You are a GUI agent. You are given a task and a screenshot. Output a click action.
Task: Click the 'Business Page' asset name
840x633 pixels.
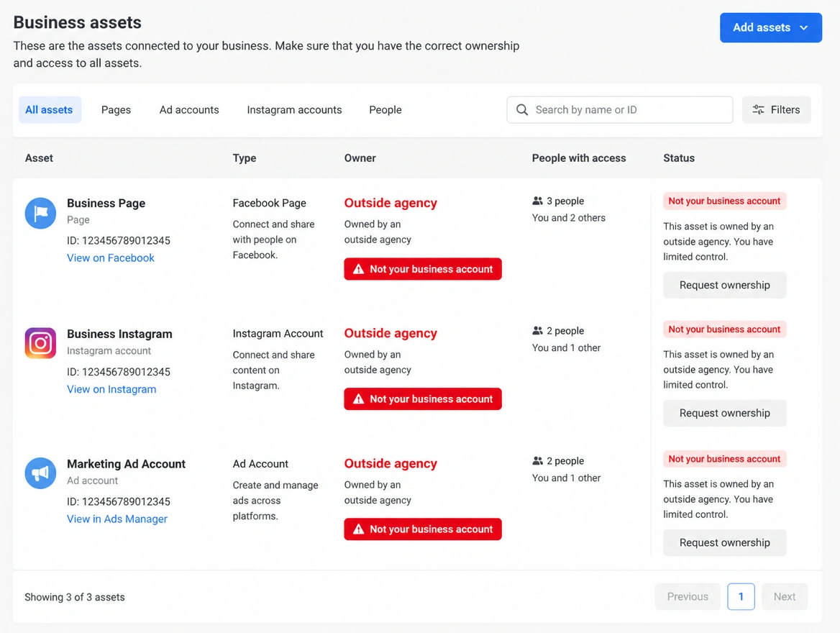(x=106, y=203)
